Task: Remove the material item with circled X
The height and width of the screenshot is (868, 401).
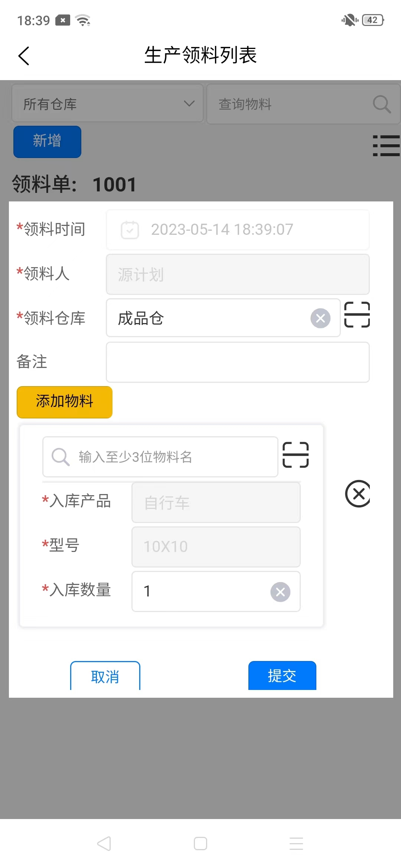Action: point(358,494)
